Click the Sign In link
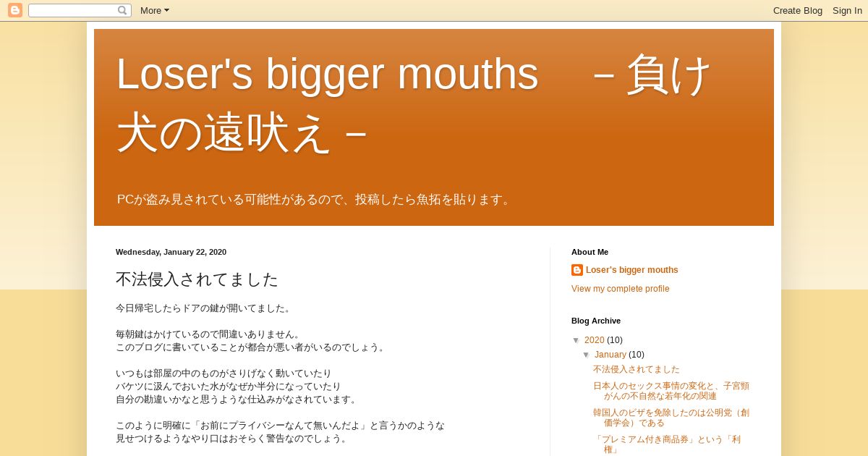The image size is (868, 456). point(847,10)
